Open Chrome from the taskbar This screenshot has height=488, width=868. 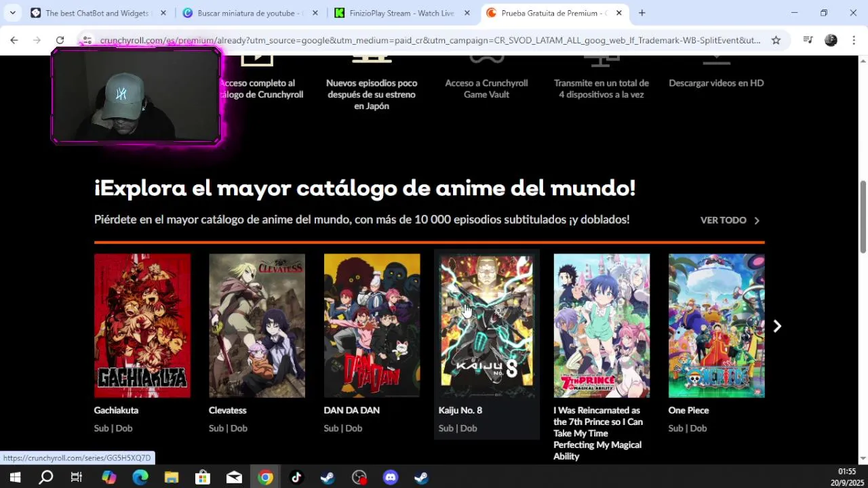pos(265,478)
